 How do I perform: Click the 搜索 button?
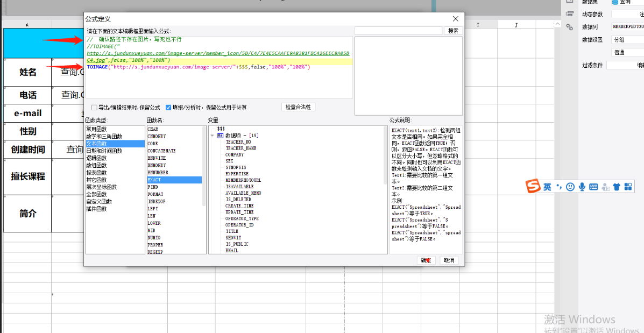tap(453, 31)
